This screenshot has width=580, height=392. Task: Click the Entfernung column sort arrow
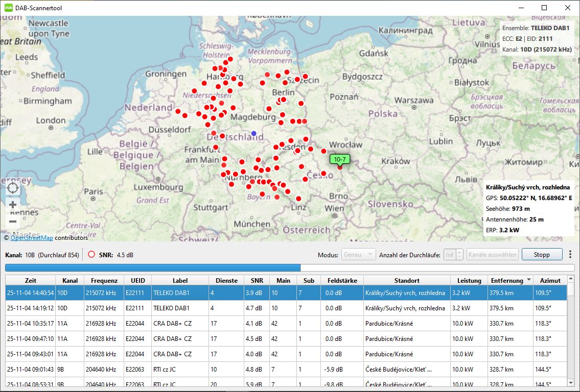coord(528,280)
